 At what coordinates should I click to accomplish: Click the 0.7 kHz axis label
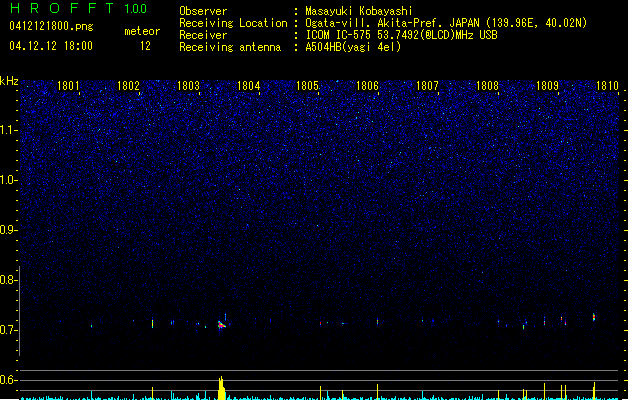coord(8,330)
